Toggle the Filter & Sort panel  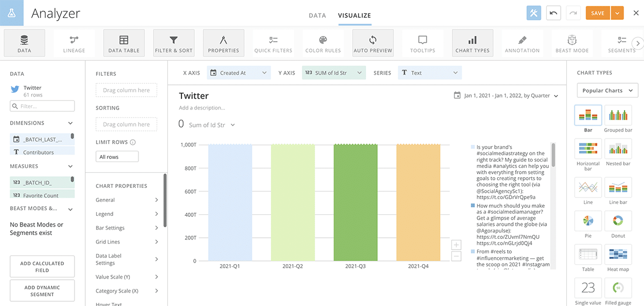[x=174, y=43]
